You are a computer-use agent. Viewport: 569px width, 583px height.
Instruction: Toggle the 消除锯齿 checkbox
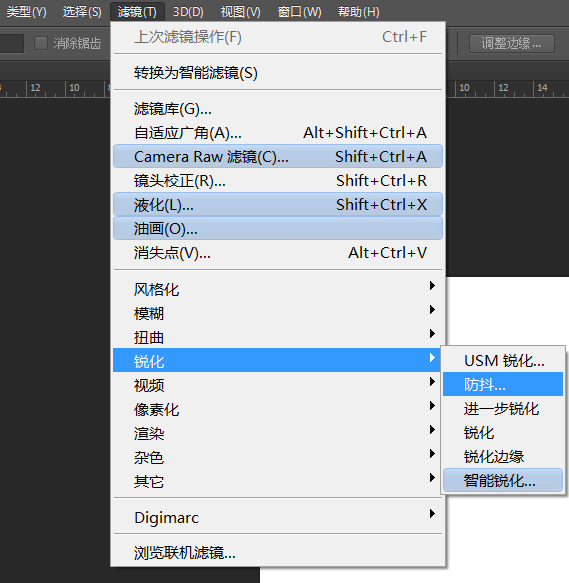click(41, 43)
